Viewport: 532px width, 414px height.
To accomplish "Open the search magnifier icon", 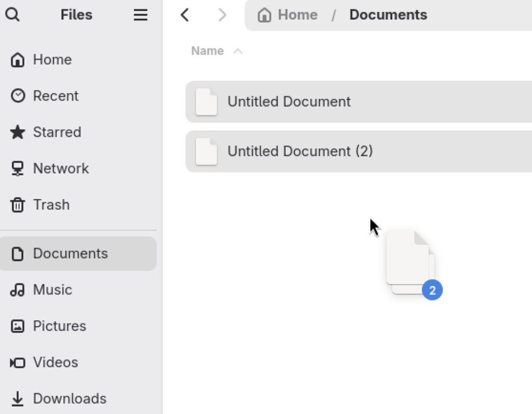I will [x=12, y=15].
